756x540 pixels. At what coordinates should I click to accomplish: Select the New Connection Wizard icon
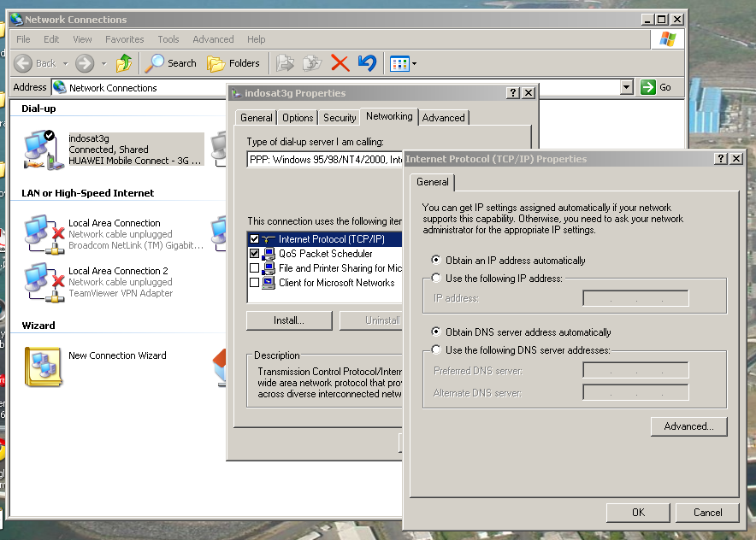point(43,367)
